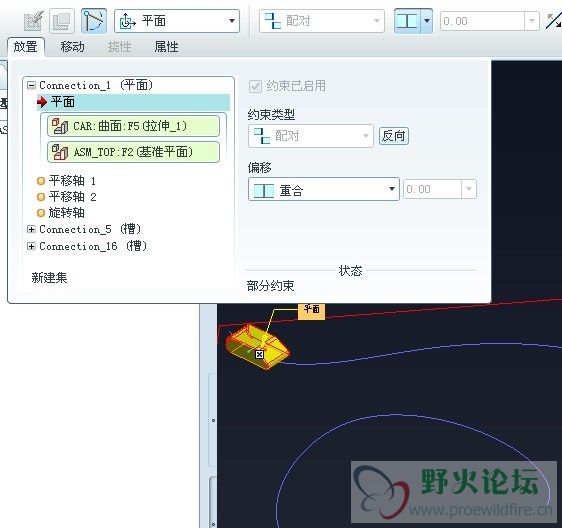562x528 pixels.
Task: Toggle the 约束已启用 checkbox
Action: (x=255, y=86)
